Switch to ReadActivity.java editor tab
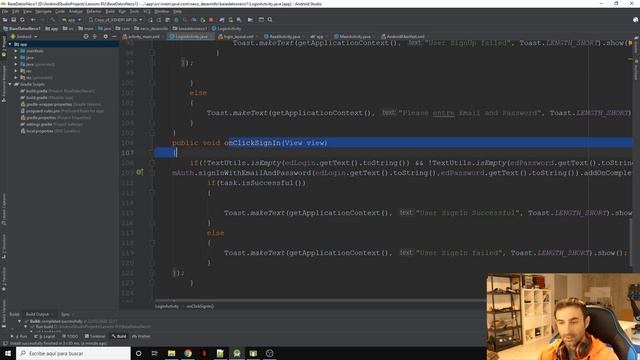The width and height of the screenshot is (640, 360). 284,36
